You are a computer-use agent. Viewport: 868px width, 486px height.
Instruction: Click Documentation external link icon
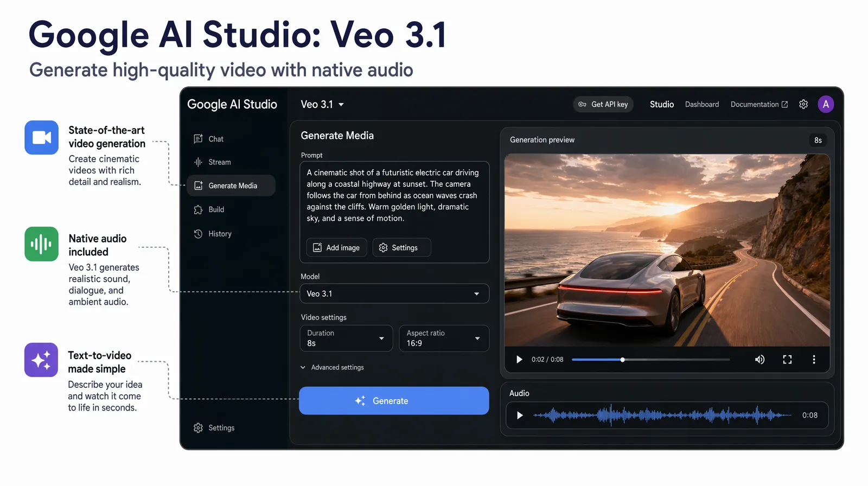point(784,104)
